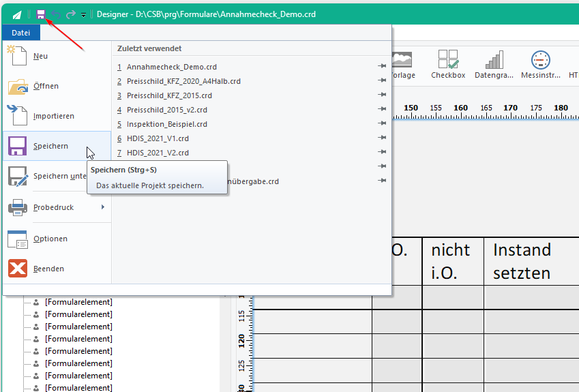Insert a Checkbox element from the ribbon
579x392 pixels.
[x=448, y=64]
